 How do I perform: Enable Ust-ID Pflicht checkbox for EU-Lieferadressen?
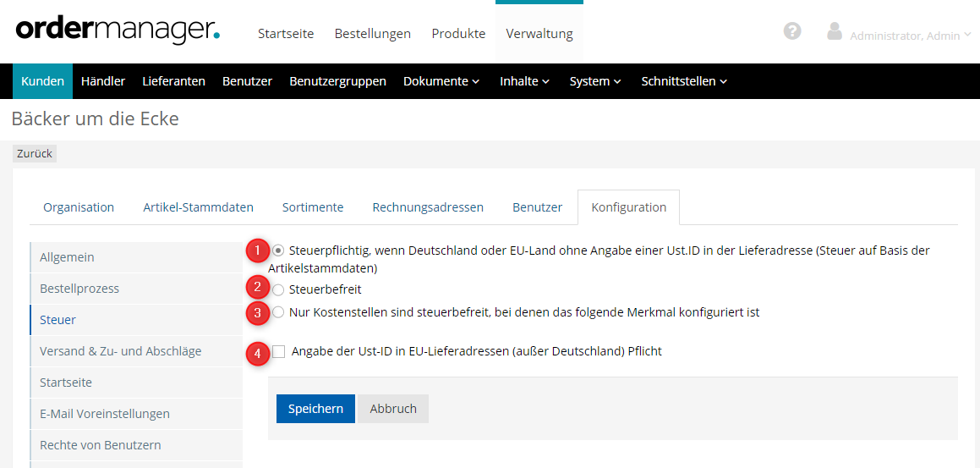coord(279,351)
